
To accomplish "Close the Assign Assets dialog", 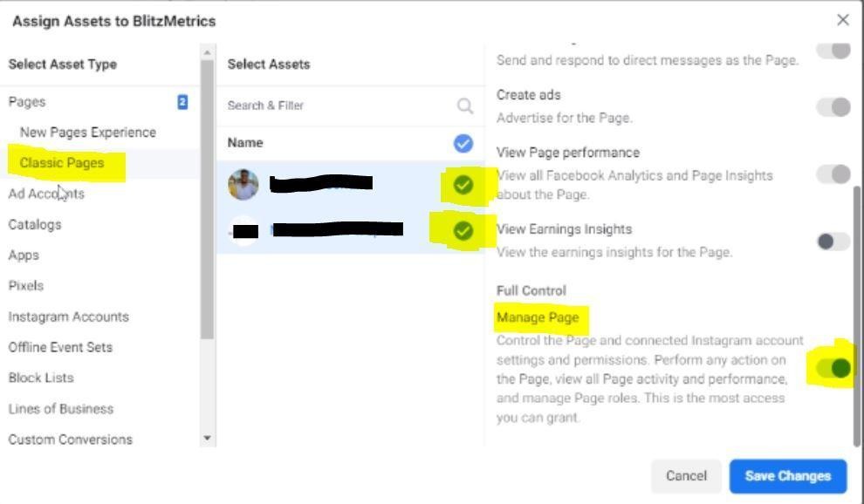I will tap(842, 20).
